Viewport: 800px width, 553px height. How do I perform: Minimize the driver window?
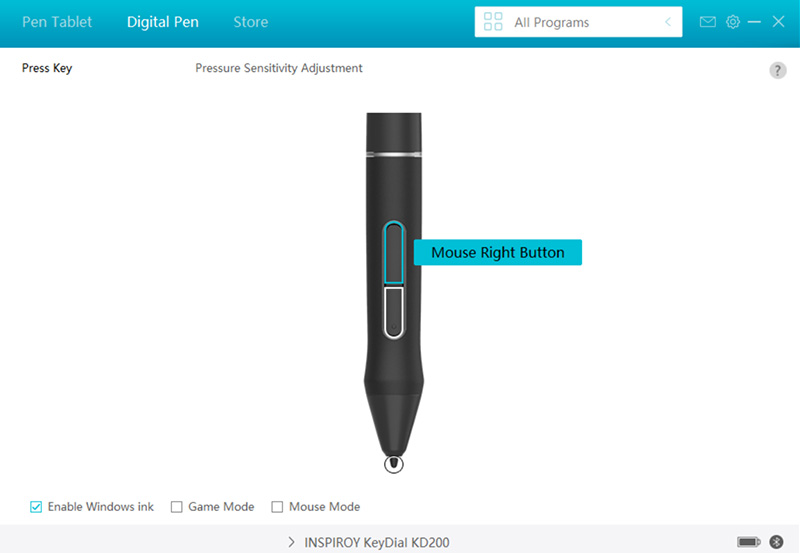(754, 22)
